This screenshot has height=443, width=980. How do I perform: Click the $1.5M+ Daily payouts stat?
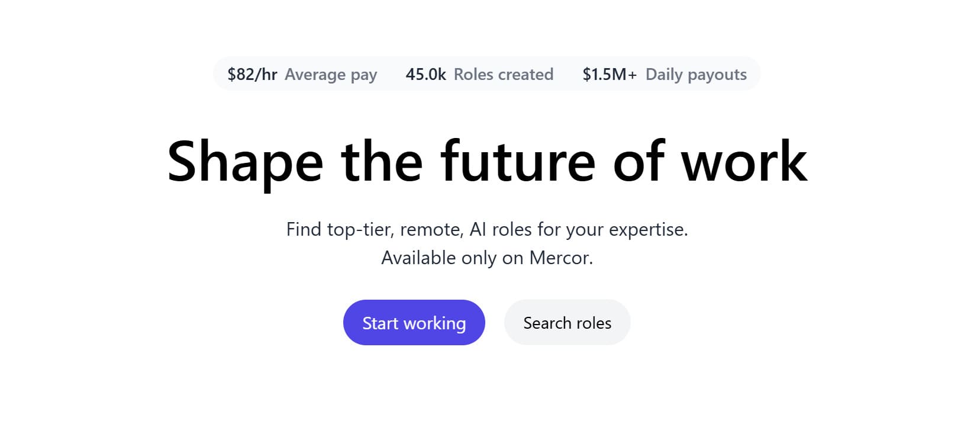click(665, 74)
